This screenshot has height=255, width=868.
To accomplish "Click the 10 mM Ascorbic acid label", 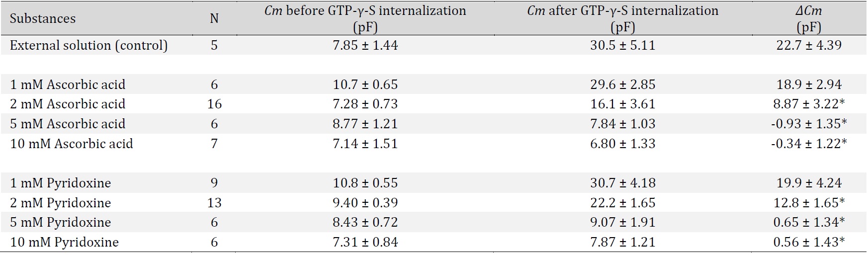I will [72, 144].
